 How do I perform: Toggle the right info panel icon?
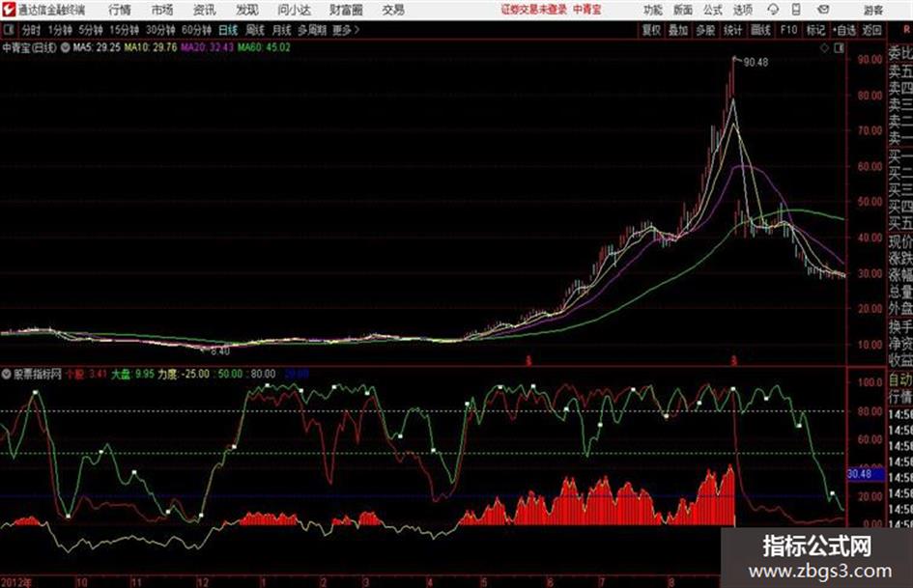[839, 48]
